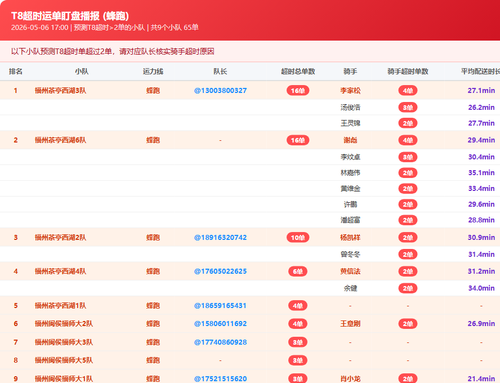This screenshot has height=383, width=500.
Task: Click rider name 谢彪
Action: 350,140
